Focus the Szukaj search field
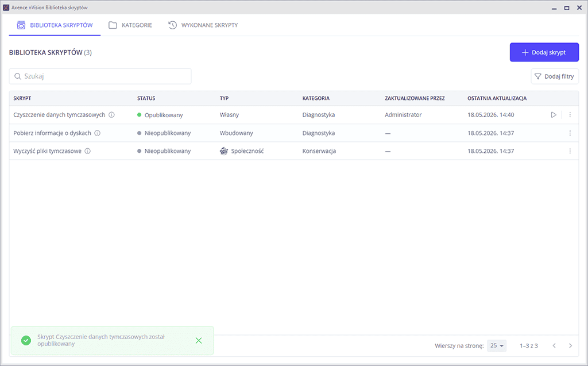The width and height of the screenshot is (588, 366). coord(100,76)
